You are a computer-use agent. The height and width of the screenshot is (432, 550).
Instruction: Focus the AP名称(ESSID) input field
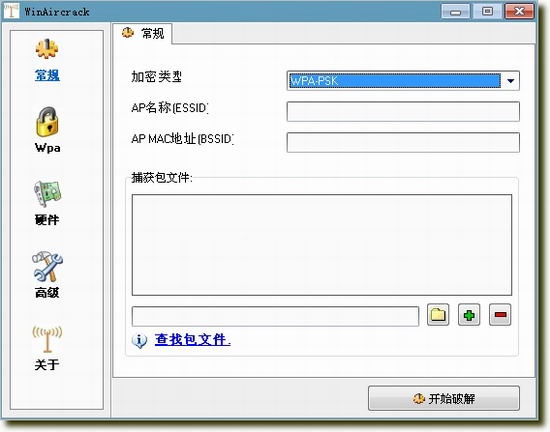[x=403, y=112]
